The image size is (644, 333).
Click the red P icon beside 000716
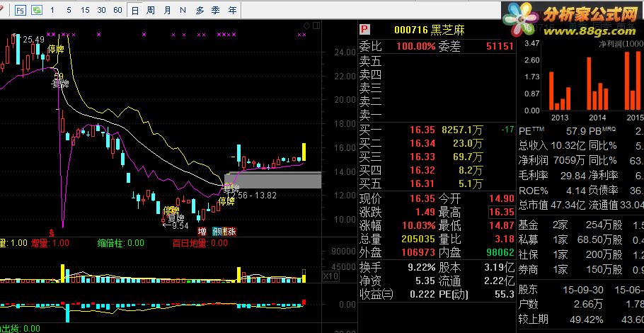(364, 30)
